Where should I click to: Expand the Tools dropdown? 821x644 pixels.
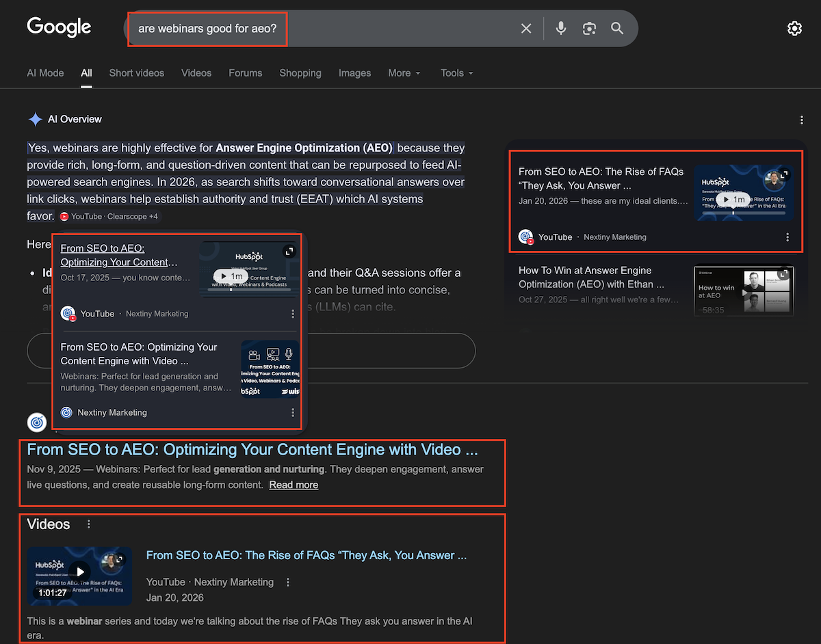pyautogui.click(x=456, y=73)
